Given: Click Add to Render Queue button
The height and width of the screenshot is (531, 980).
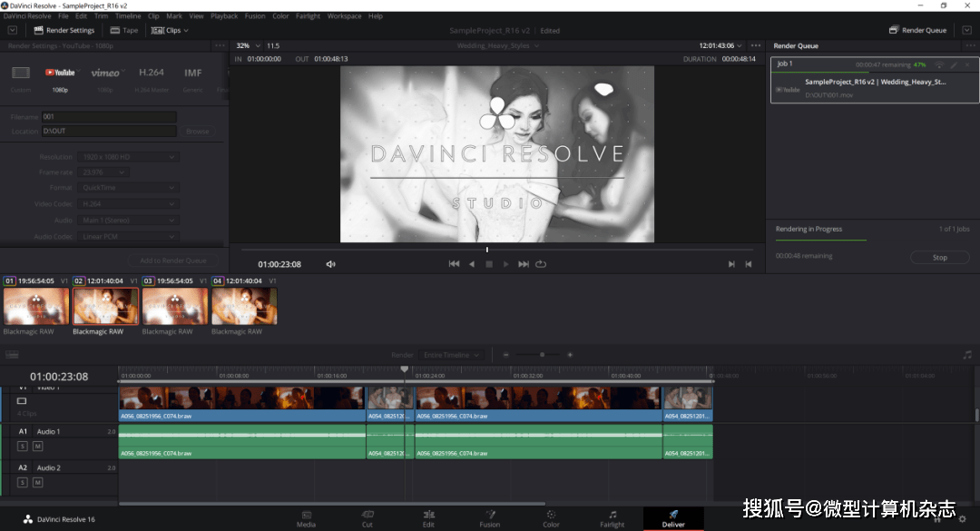Looking at the screenshot, I should (173, 261).
